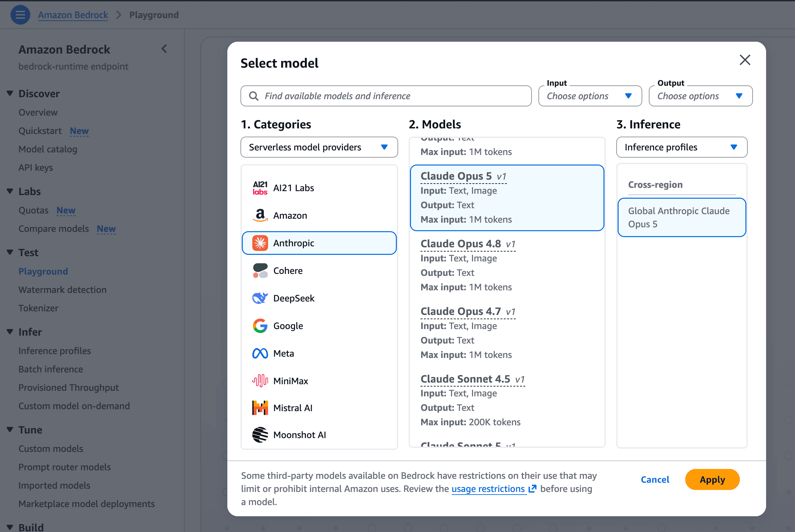
Task: Open the Watermark detection page
Action: [x=62, y=290]
